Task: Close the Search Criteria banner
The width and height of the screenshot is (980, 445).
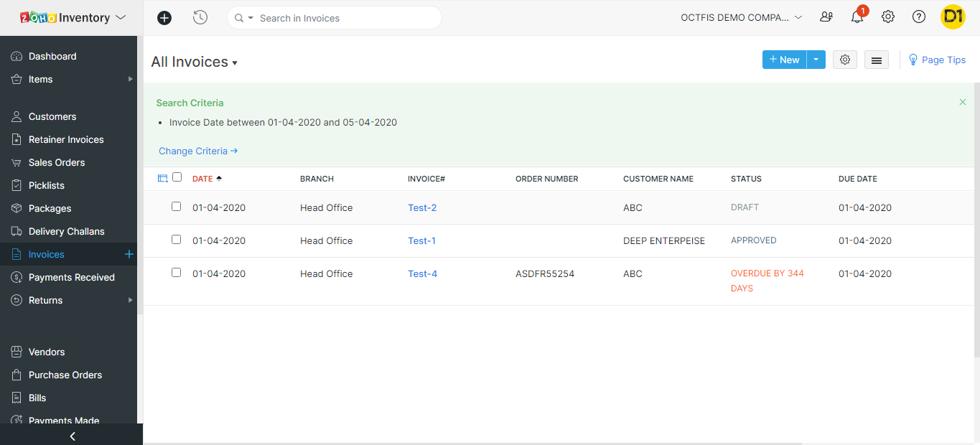Action: point(963,102)
